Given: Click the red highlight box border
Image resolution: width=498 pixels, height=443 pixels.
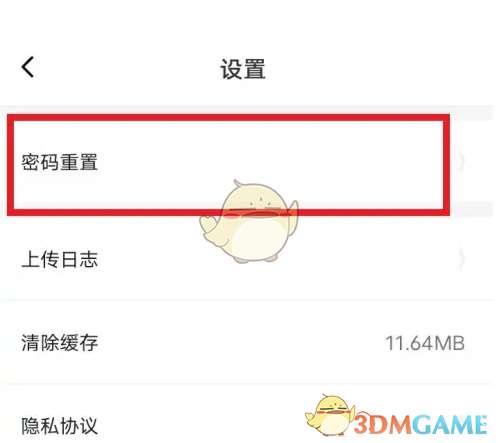Looking at the screenshot, I should tap(228, 117).
